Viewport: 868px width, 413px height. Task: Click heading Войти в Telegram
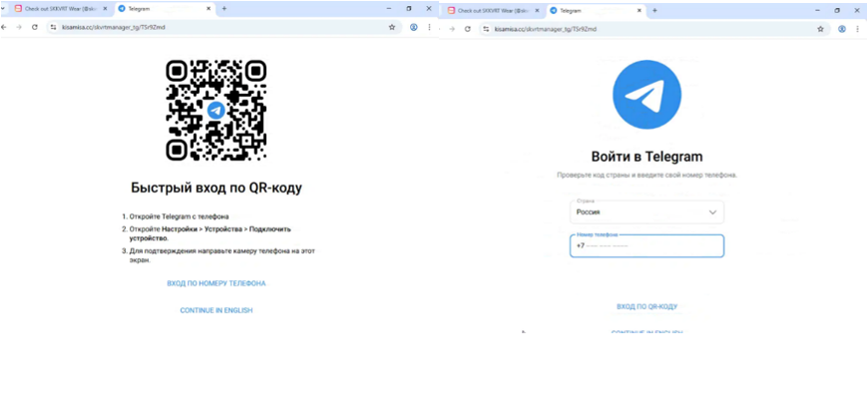pyautogui.click(x=647, y=157)
